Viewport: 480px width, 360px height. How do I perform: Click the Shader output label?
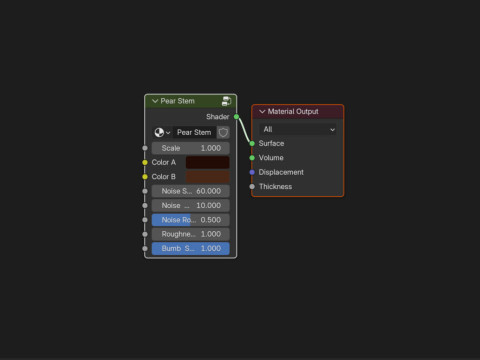click(x=217, y=117)
